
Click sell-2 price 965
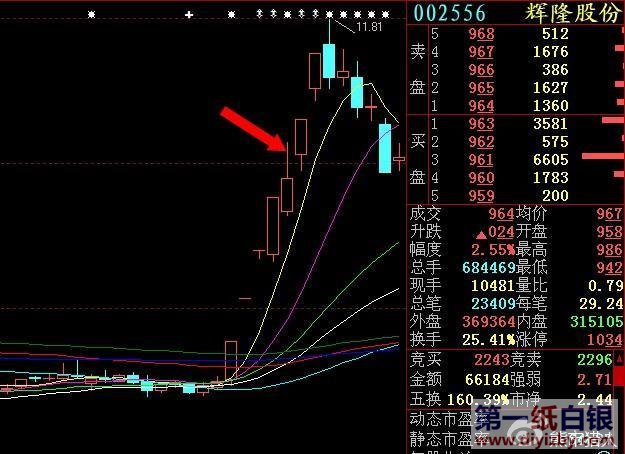(x=482, y=88)
